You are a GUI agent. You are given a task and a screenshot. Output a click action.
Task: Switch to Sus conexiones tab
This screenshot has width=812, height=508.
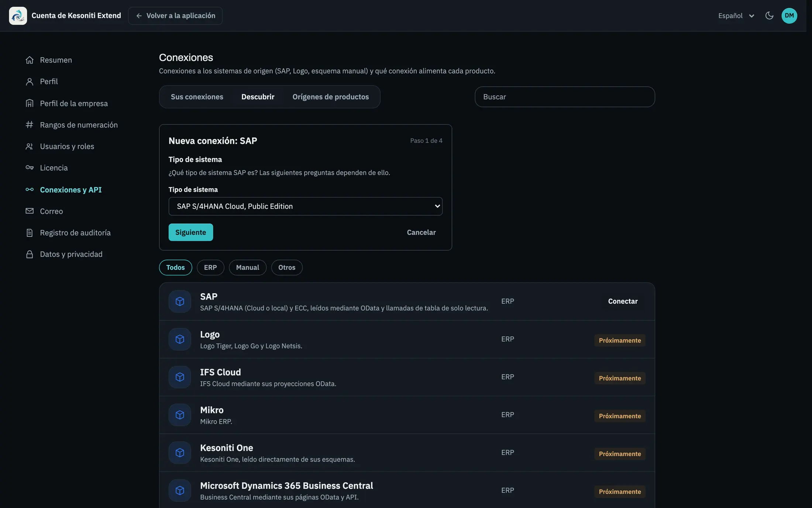click(197, 97)
